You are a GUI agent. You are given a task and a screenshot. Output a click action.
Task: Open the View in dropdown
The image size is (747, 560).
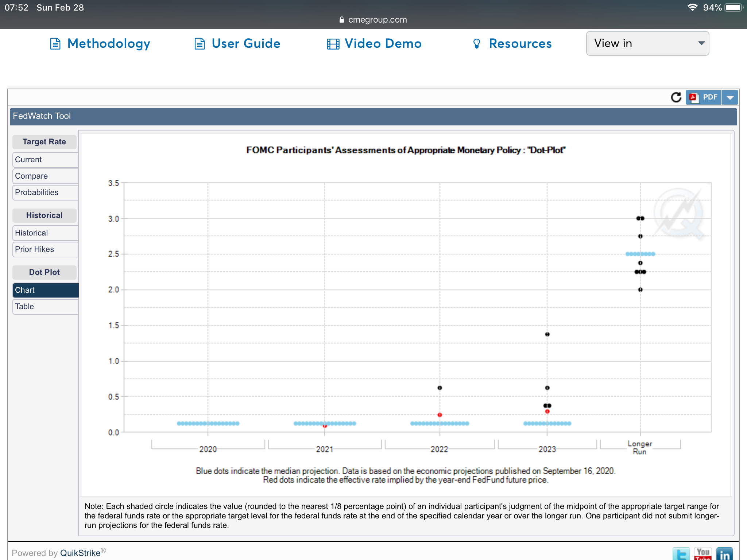coord(647,43)
